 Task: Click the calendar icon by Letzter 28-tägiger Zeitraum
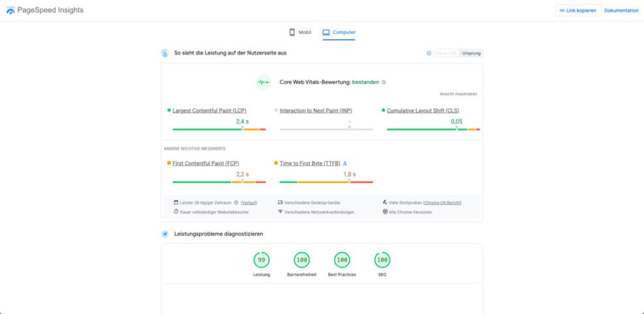(176, 202)
